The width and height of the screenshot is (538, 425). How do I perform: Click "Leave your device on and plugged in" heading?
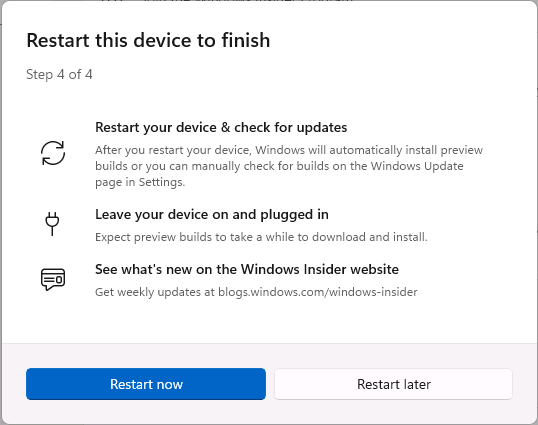pyautogui.click(x=212, y=215)
